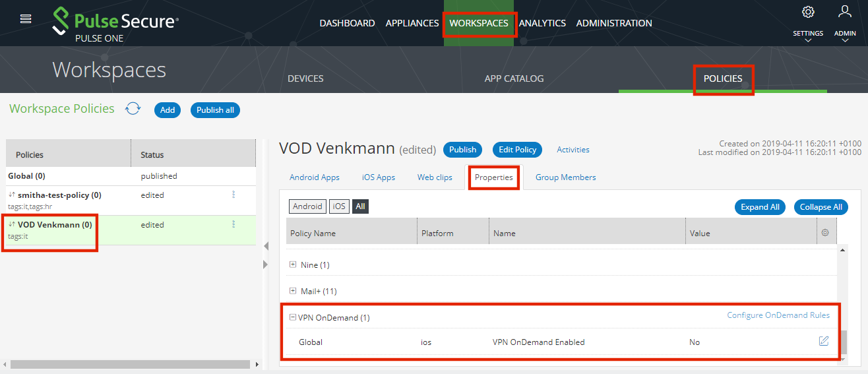Open the App Catalog tab
The height and width of the screenshot is (374, 868).
(x=514, y=78)
